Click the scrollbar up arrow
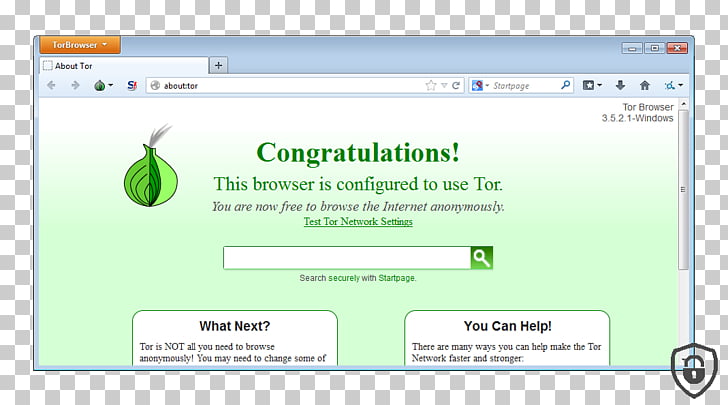This screenshot has width=728, height=405. 683,104
